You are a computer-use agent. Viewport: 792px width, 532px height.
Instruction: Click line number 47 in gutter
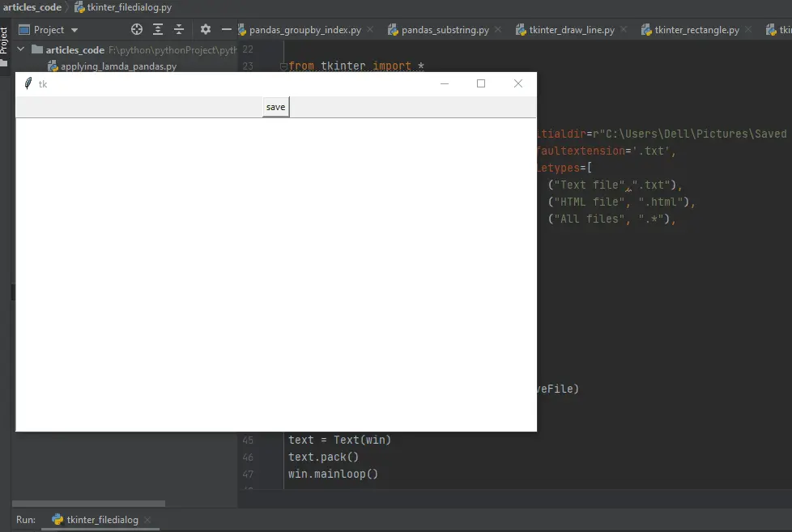pyautogui.click(x=248, y=474)
